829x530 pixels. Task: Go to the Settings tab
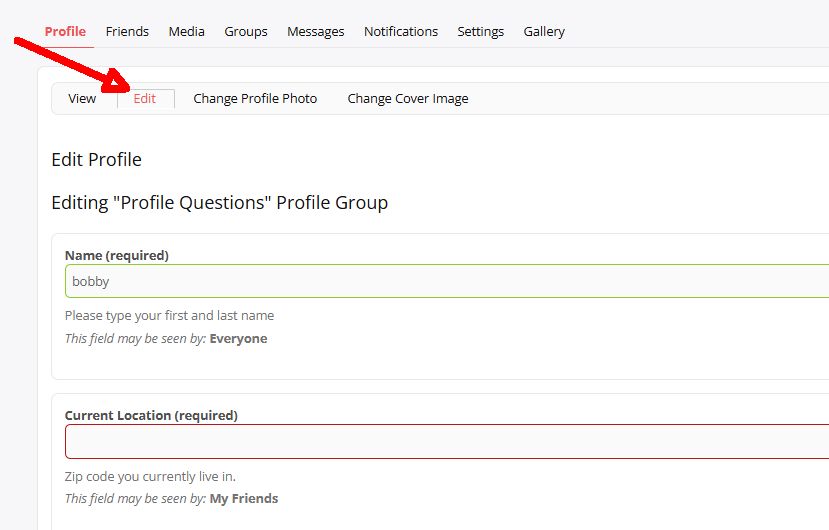coord(480,31)
